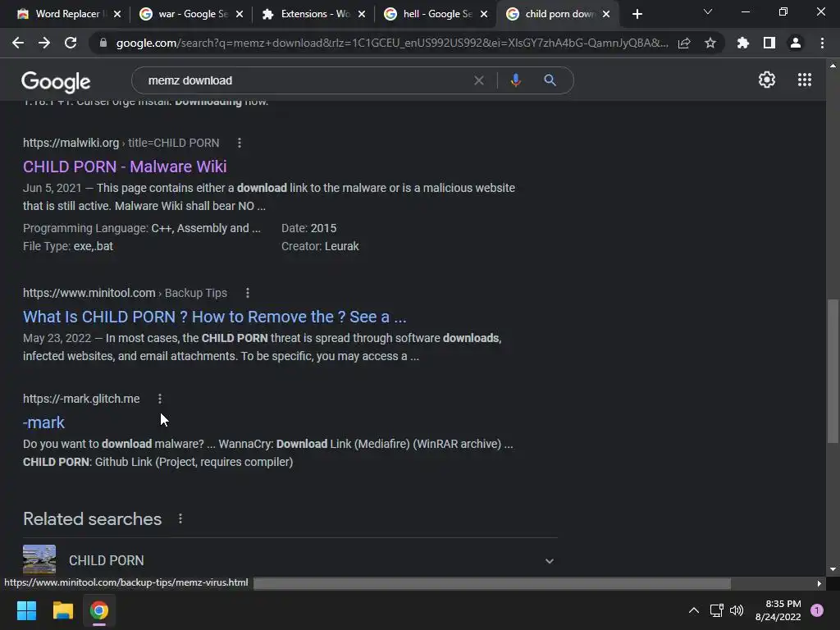Image resolution: width=840 pixels, height=630 pixels.
Task: Reload the current page
Action: coord(71,43)
